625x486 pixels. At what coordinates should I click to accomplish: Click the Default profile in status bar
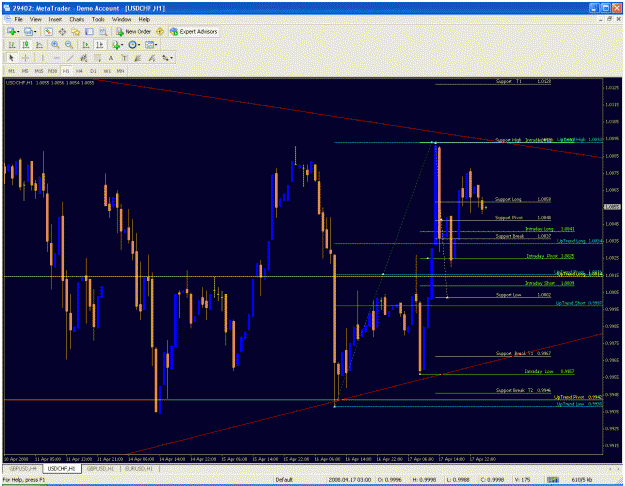284,480
